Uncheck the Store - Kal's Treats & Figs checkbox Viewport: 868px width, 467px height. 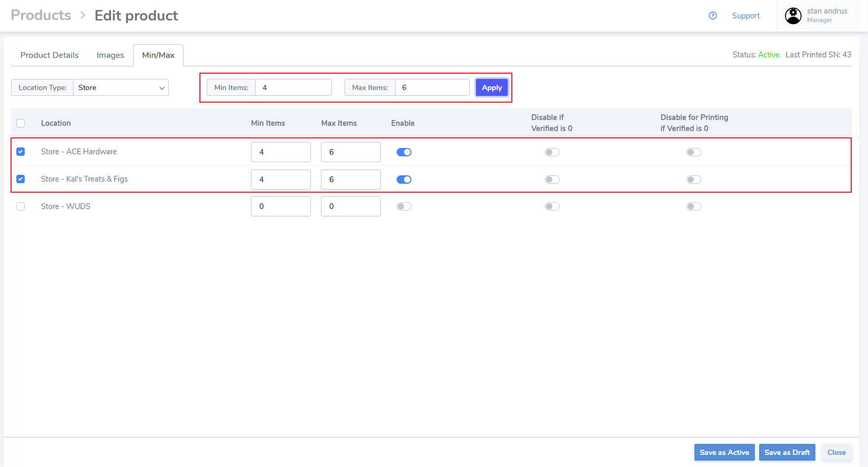click(21, 179)
